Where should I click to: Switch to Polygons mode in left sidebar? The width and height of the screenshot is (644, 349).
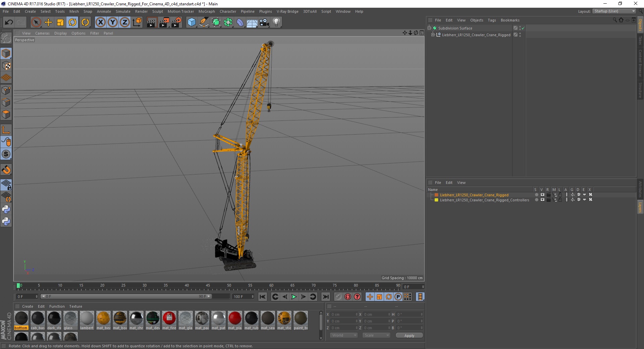click(x=6, y=114)
